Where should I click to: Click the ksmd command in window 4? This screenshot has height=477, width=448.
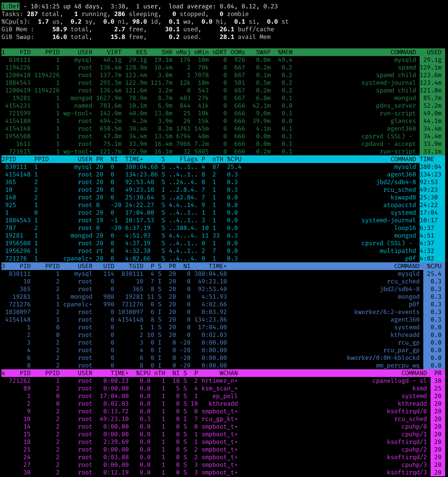click(x=420, y=388)
